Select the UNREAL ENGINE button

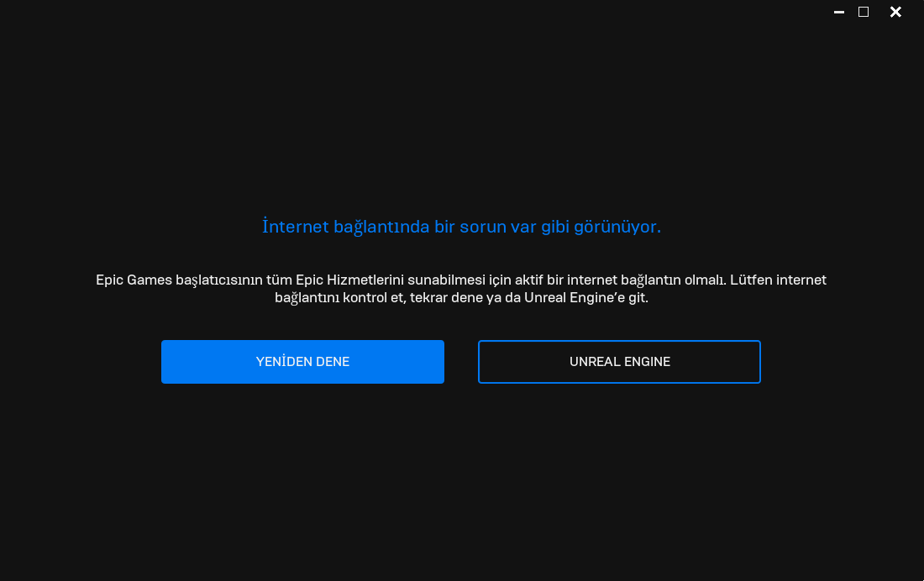(x=619, y=362)
